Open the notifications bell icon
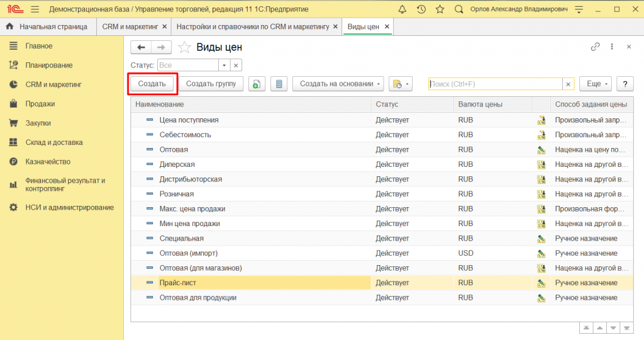Image resolution: width=644 pixels, height=340 pixels. 402,9
